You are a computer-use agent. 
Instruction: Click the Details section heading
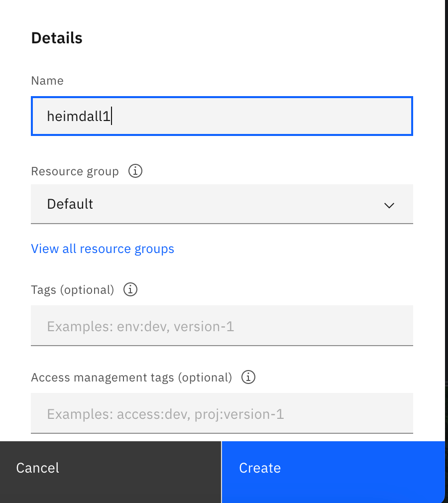[x=57, y=38]
